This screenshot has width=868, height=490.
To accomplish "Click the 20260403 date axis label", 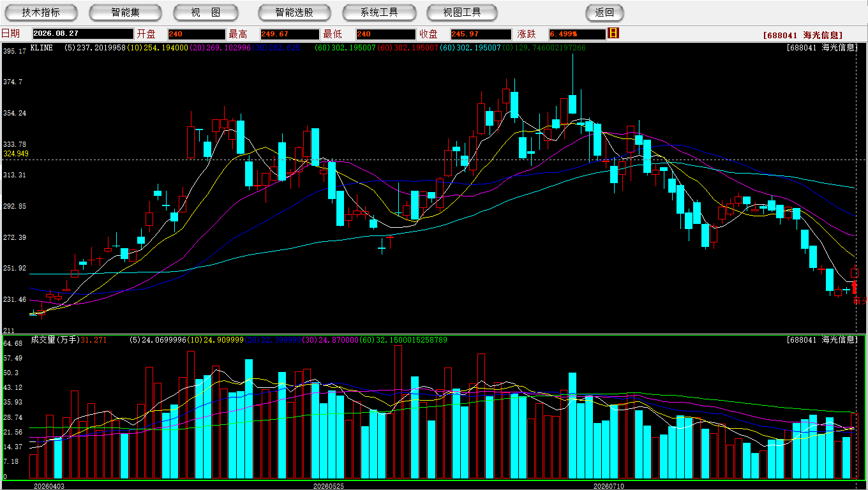I will pyautogui.click(x=49, y=486).
